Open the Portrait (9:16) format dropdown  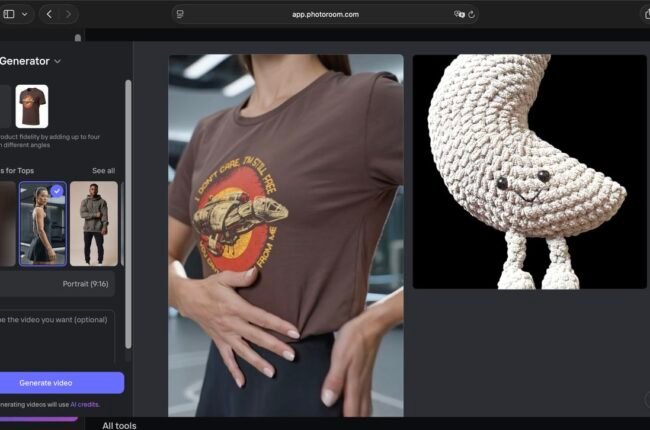[x=57, y=284]
